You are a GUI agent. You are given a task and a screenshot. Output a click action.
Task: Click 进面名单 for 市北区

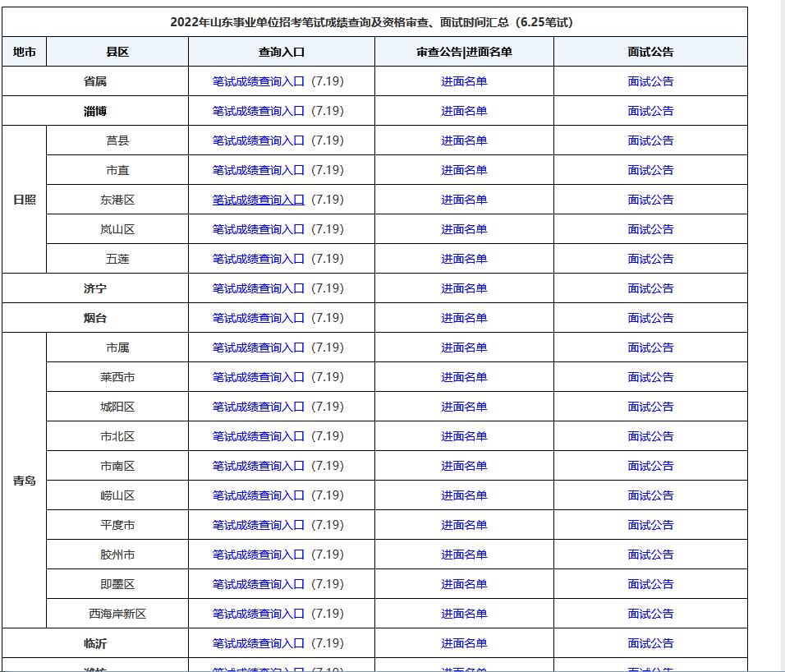pyautogui.click(x=464, y=435)
